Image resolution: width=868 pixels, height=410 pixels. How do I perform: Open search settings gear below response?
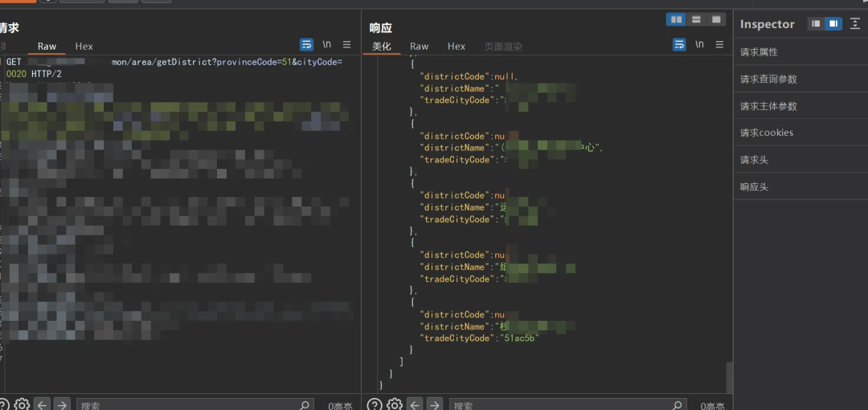394,405
